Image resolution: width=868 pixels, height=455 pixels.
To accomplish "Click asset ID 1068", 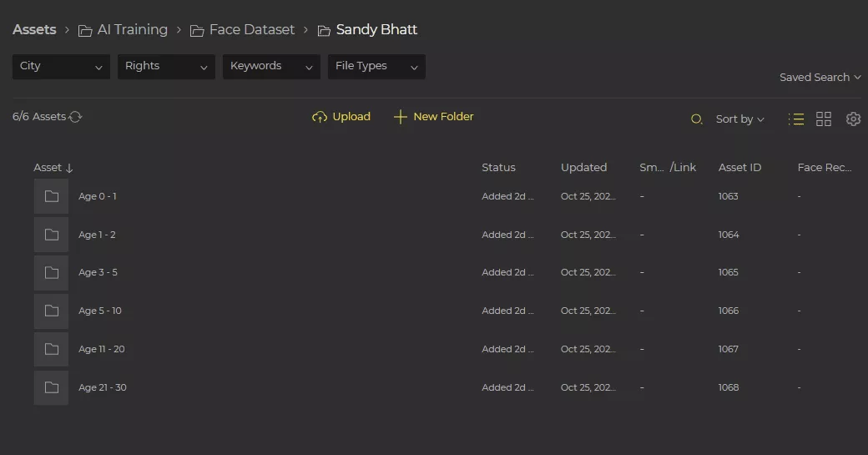I will click(x=729, y=387).
